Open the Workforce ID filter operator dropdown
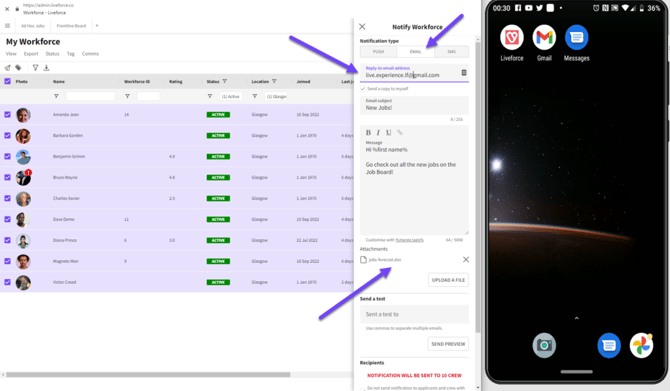670x391 pixels. [127, 96]
